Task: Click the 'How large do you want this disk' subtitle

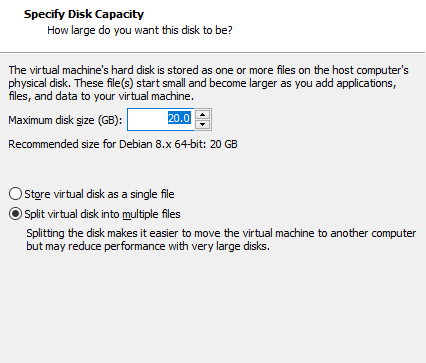Action: [x=140, y=30]
